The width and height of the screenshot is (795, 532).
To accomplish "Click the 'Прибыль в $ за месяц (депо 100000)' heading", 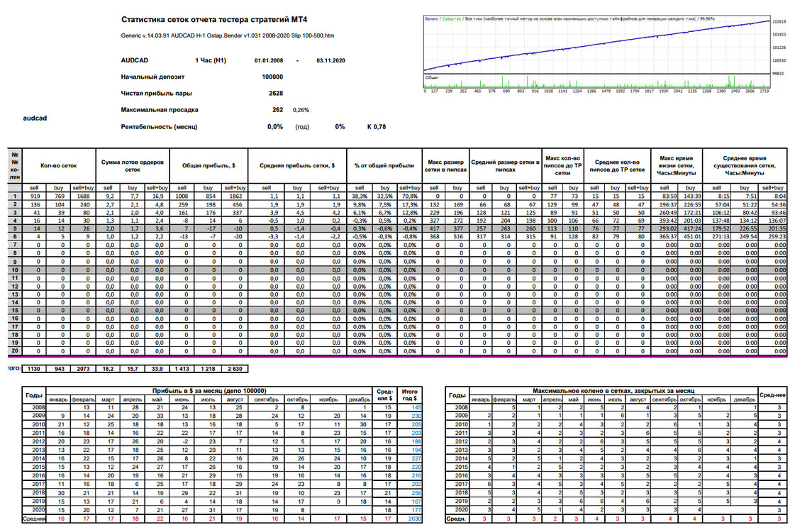I will [209, 391].
